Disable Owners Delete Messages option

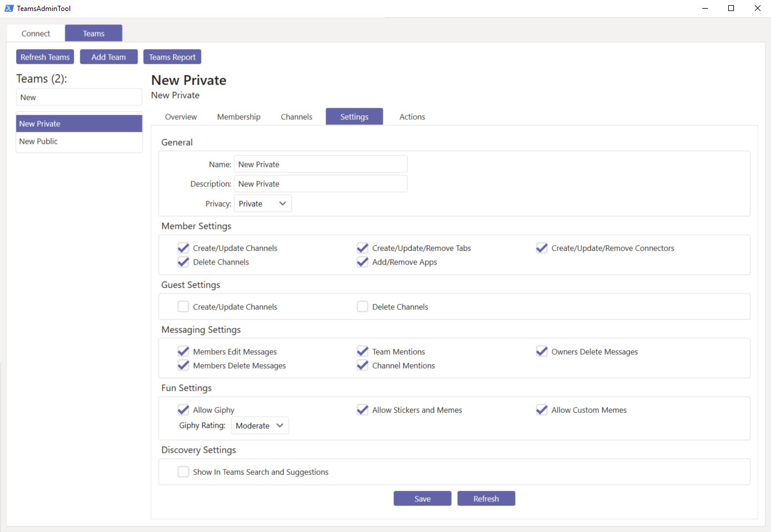[542, 352]
